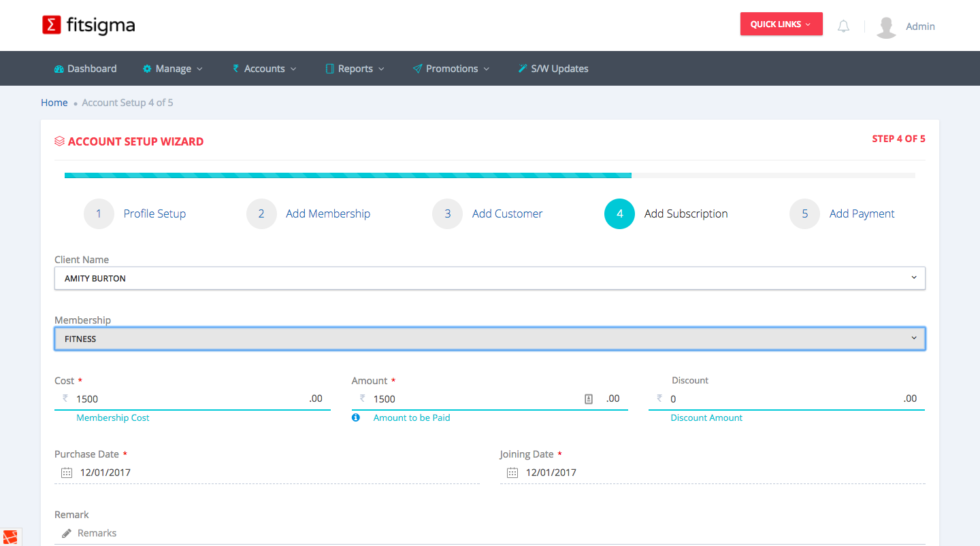980x546 pixels.
Task: Expand the Membership dropdown showing FITNESS
Action: click(x=489, y=339)
